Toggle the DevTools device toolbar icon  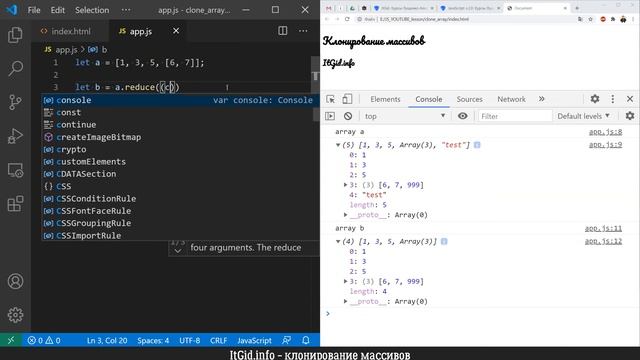click(x=347, y=99)
